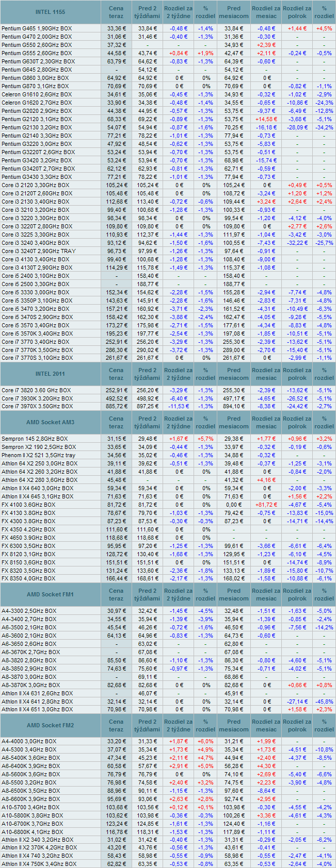Image resolution: width=336 pixels, height=868 pixels.
Task: Click Core i7 3930K 3.20GHz BOX label
Action: click(x=37, y=398)
